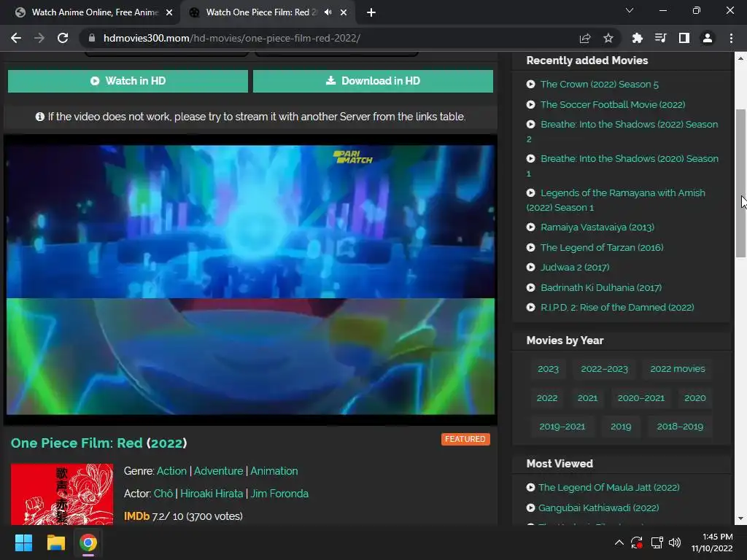Click the browser forward arrow
Viewport: 747px width, 560px height.
pos(39,38)
